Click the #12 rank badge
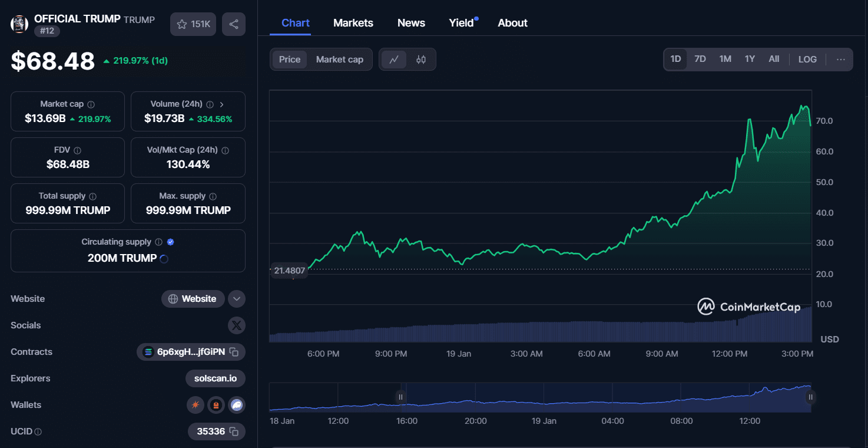The height and width of the screenshot is (448, 868). (x=47, y=31)
